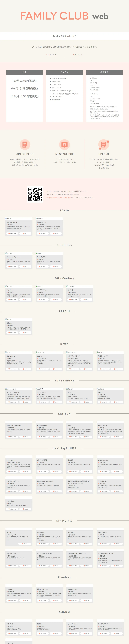
Task: Open MESSAGE for やおとめの道
Action: [x=104, y=491]
